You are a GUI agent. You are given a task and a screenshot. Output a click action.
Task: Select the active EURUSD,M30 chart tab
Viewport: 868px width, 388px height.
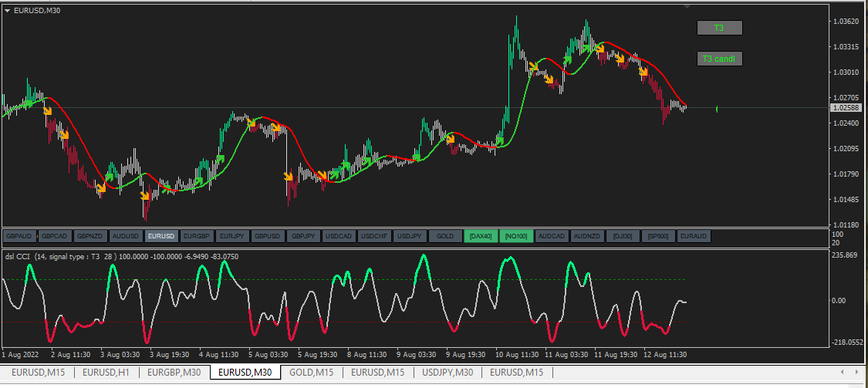point(245,373)
